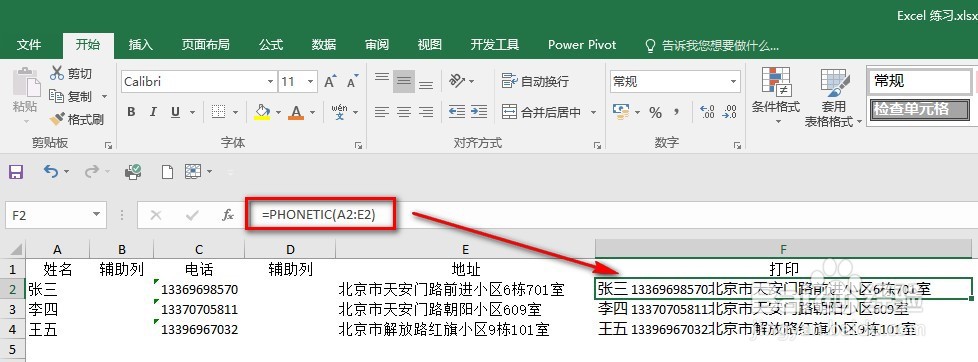Decrease font size with smaller A icon
Viewport: 978px width, 362px height.
pos(352,82)
